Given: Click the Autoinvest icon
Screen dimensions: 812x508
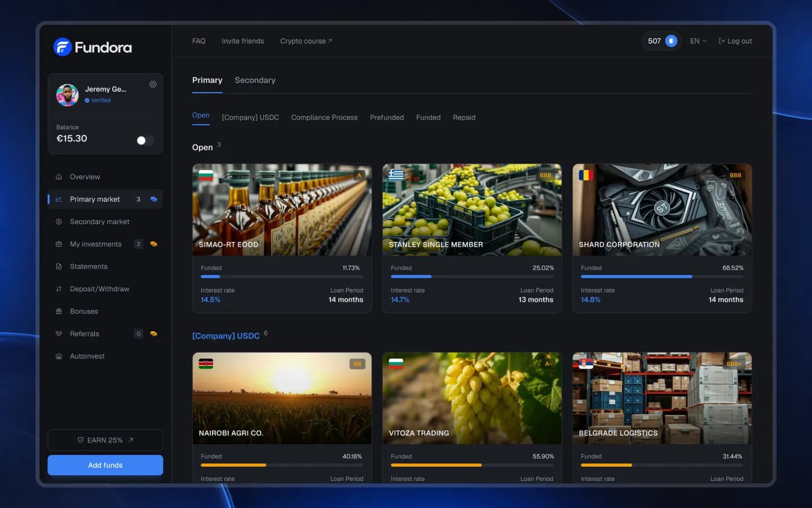Looking at the screenshot, I should coord(59,356).
